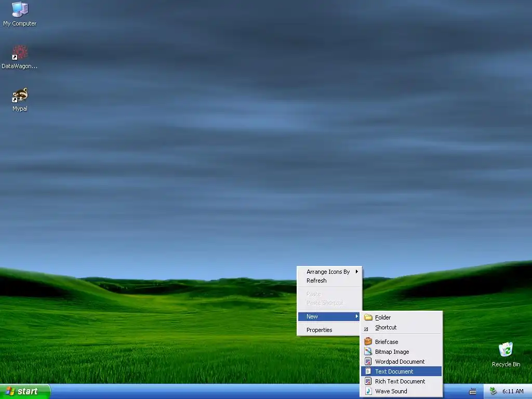Image resolution: width=532 pixels, height=399 pixels.
Task: Create a new Shortcut
Action: 402,327
